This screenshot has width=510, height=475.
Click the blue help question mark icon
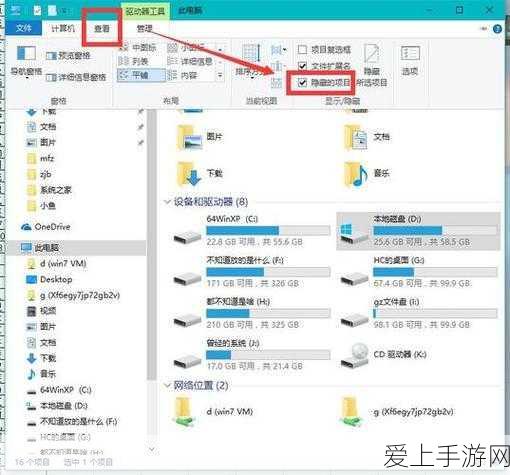(x=497, y=29)
